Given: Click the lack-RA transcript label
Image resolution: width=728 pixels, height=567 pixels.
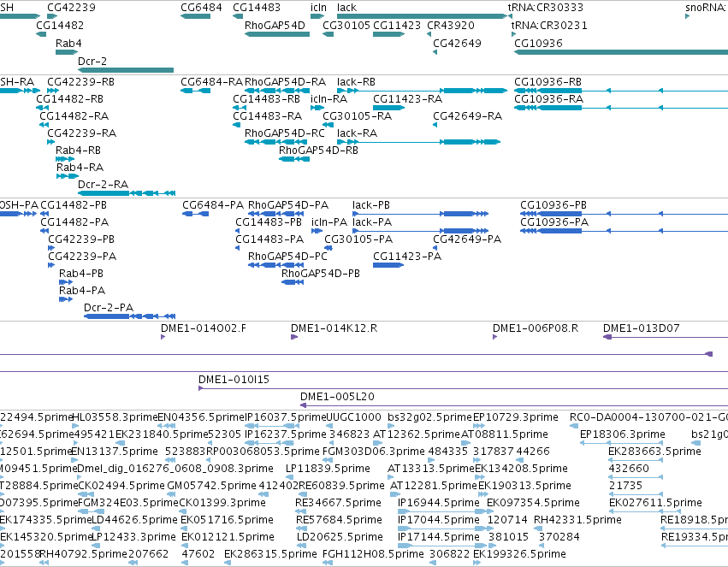Looking at the screenshot, I should [x=357, y=133].
